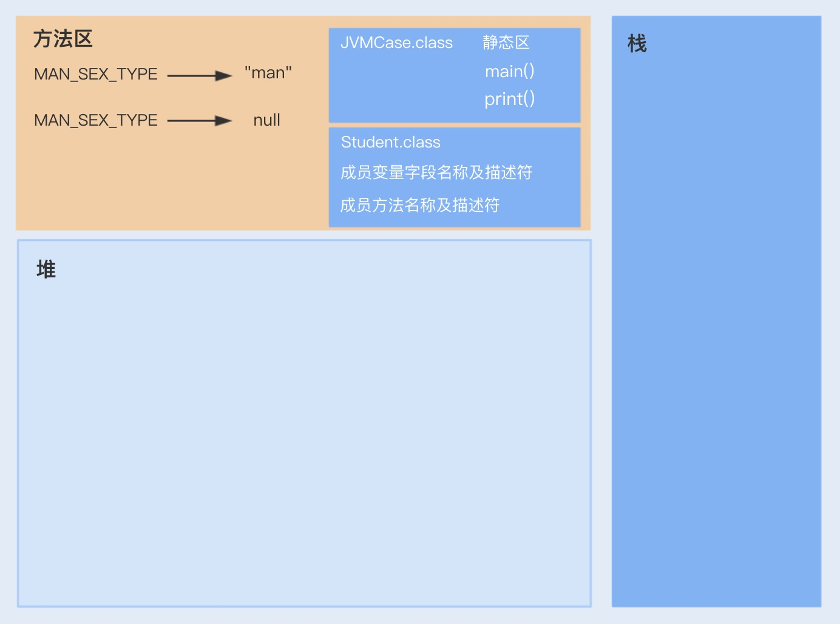Select the first MAN_SEX_TYPE constant
This screenshot has width=840, height=624.
coord(96,73)
